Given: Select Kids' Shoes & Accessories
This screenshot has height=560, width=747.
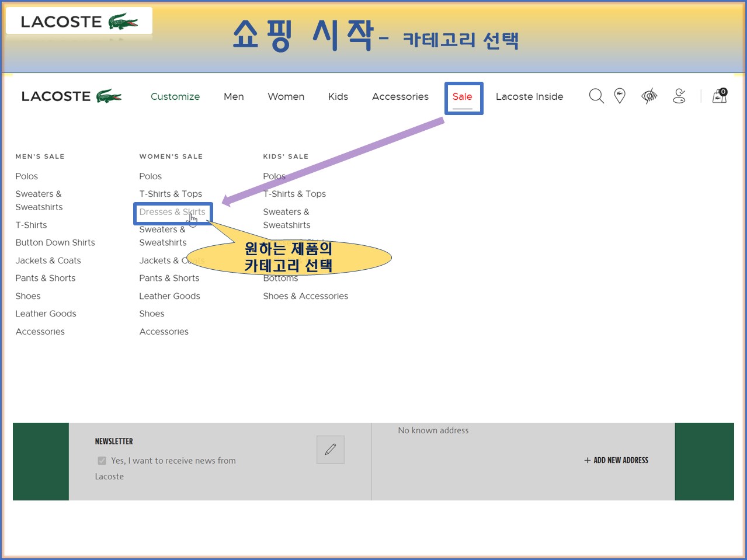Looking at the screenshot, I should point(305,296).
